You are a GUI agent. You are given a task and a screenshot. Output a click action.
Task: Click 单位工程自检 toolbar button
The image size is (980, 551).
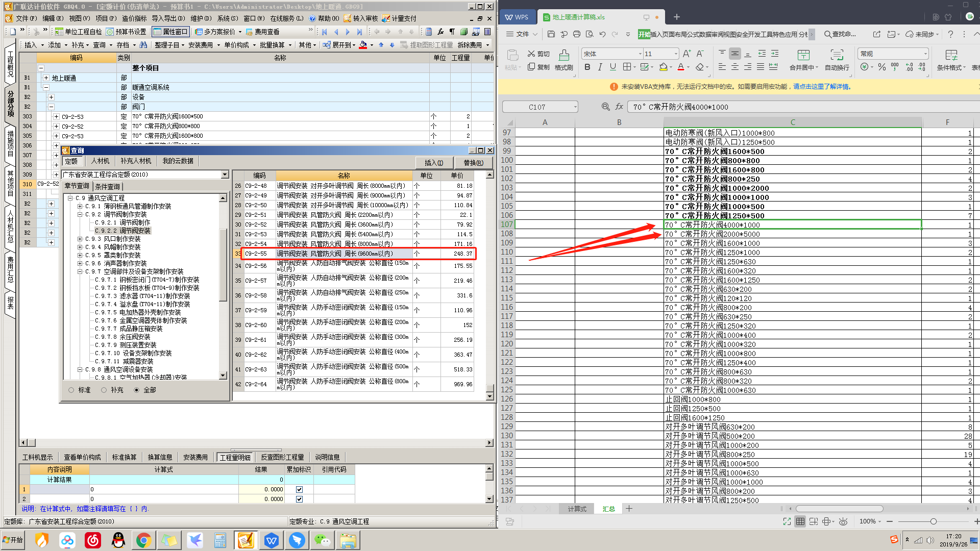pos(78,32)
